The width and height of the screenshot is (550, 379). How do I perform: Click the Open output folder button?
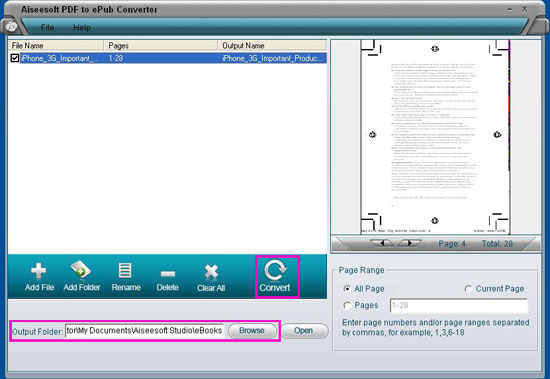click(x=303, y=331)
